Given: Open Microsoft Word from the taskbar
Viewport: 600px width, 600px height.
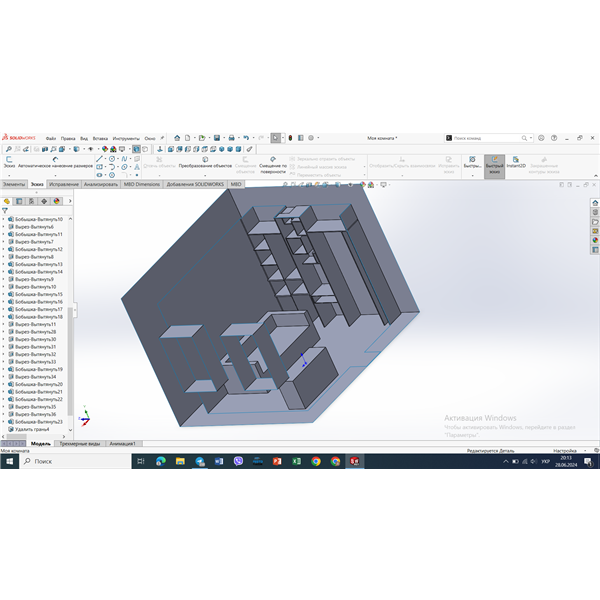Looking at the screenshot, I should click(219, 461).
